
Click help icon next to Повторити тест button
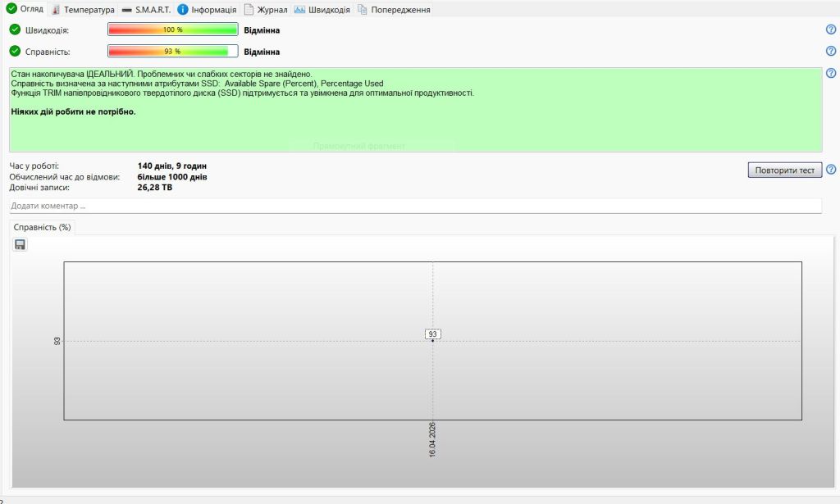pos(831,169)
